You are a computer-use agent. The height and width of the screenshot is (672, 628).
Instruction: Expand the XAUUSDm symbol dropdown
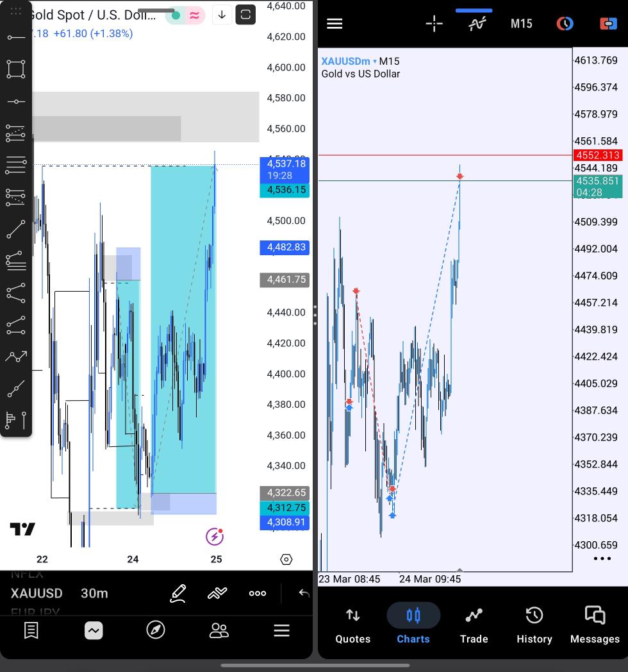[x=349, y=62]
